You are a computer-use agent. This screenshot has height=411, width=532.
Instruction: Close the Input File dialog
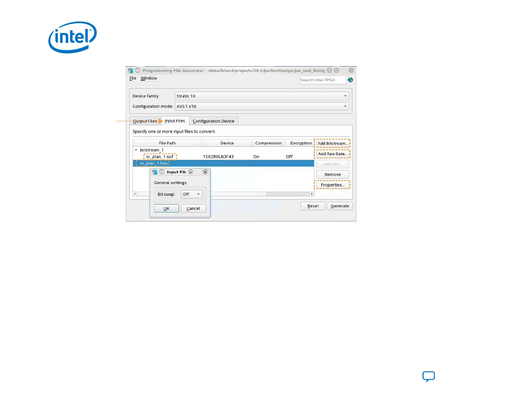(205, 172)
